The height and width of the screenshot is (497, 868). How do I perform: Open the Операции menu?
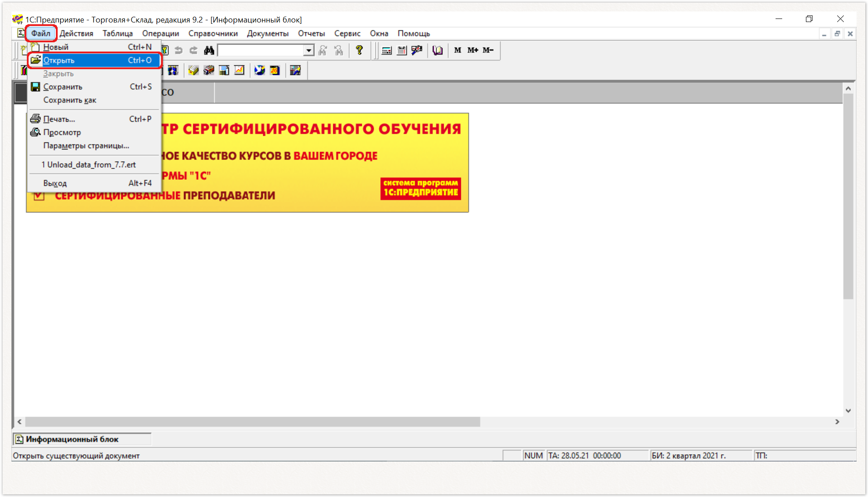coord(161,33)
